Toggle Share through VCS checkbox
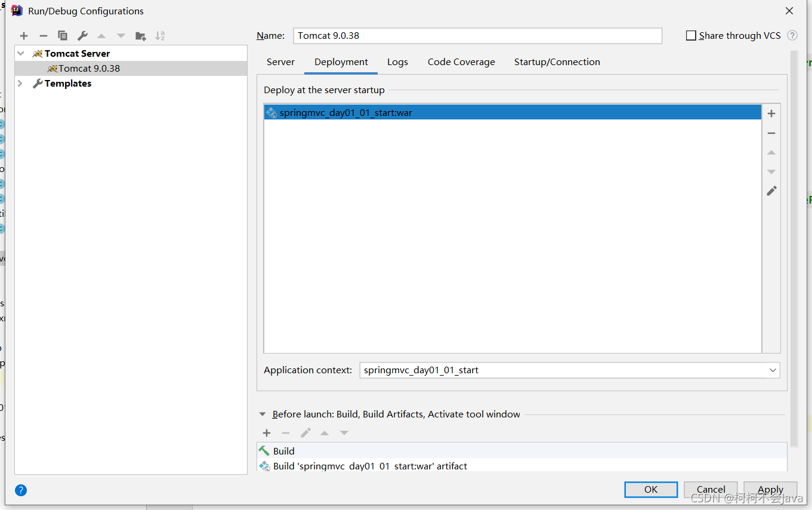The width and height of the screenshot is (812, 510). coord(691,36)
